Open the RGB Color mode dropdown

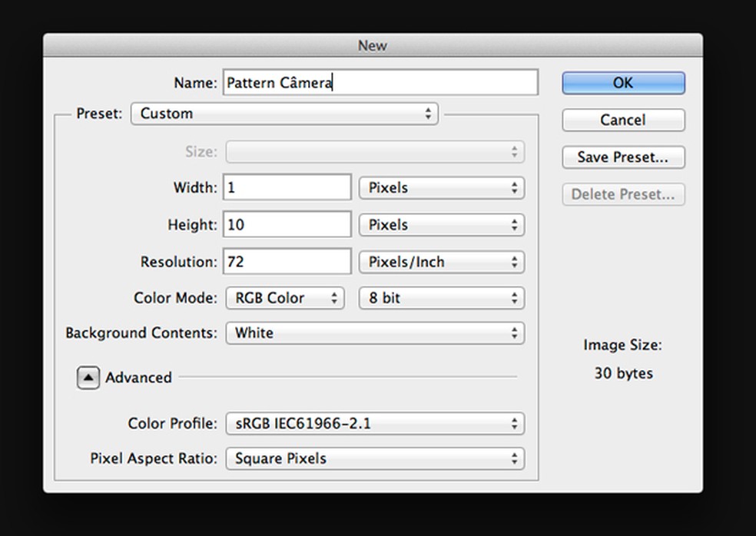click(x=284, y=298)
